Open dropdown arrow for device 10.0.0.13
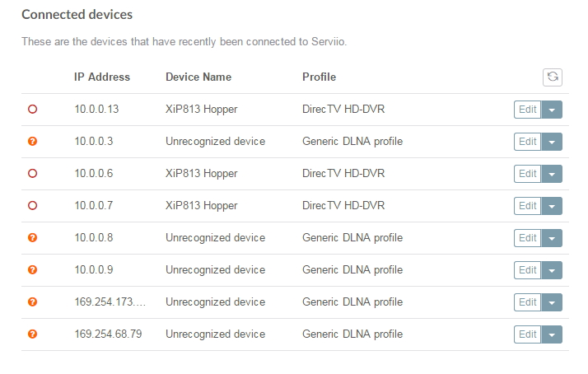The height and width of the screenshot is (374, 588). click(552, 110)
